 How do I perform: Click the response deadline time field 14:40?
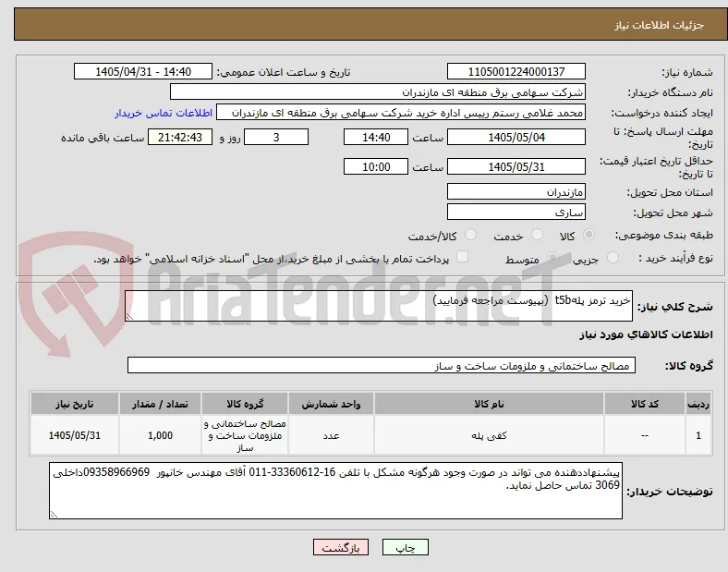pyautogui.click(x=376, y=137)
